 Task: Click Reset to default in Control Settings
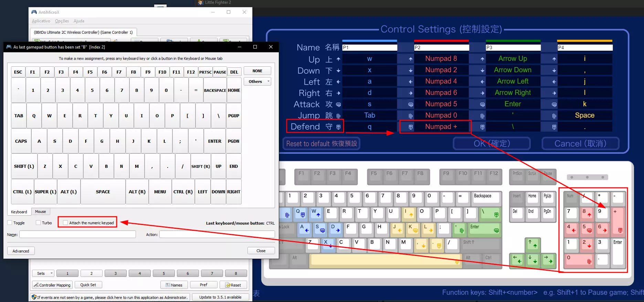(x=322, y=143)
